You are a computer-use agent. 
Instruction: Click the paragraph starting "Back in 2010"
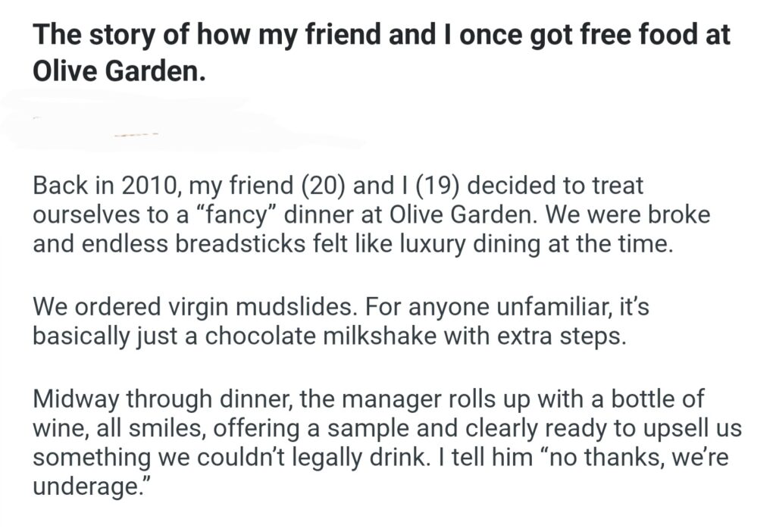[371, 215]
